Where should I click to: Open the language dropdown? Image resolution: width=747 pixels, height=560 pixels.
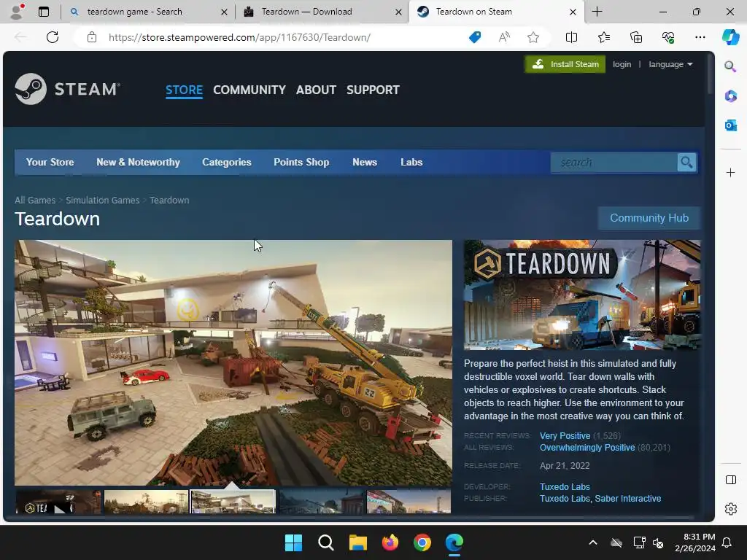coord(670,64)
